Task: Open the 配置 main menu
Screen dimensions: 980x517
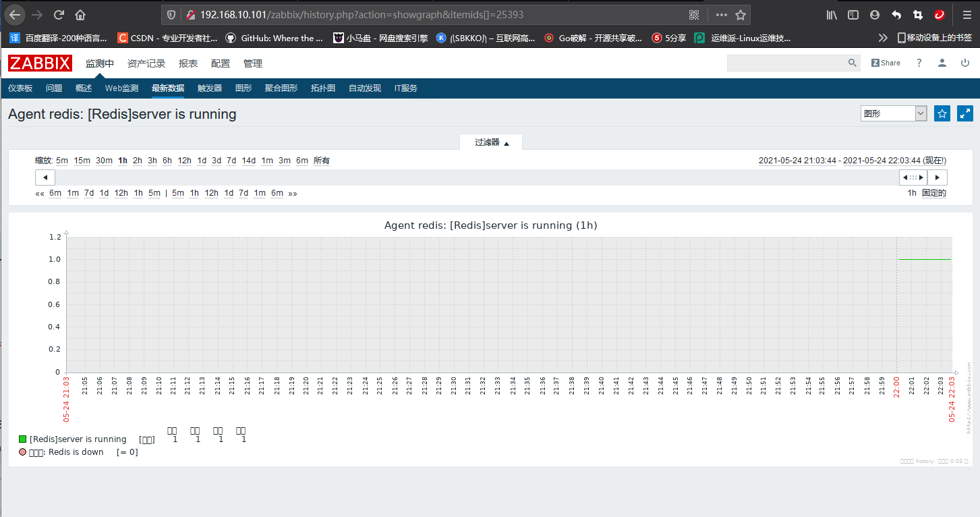Action: (221, 63)
